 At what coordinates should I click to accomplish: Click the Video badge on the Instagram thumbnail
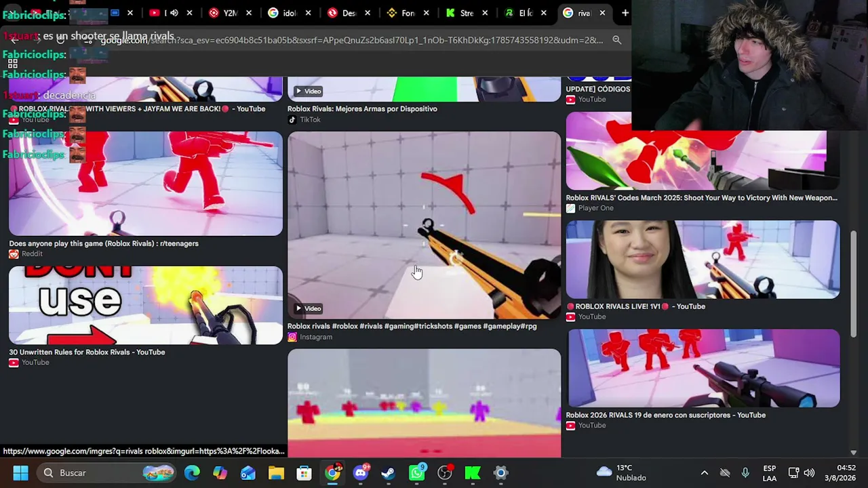coord(309,308)
